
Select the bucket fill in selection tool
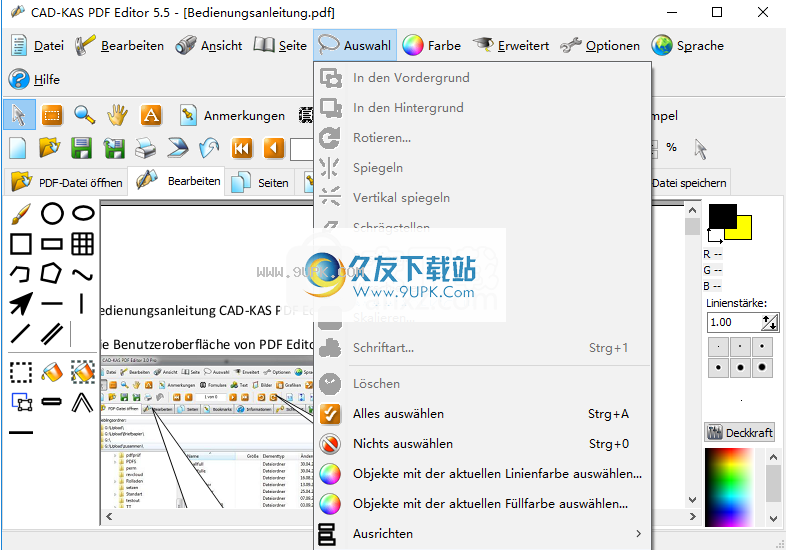pyautogui.click(x=83, y=372)
